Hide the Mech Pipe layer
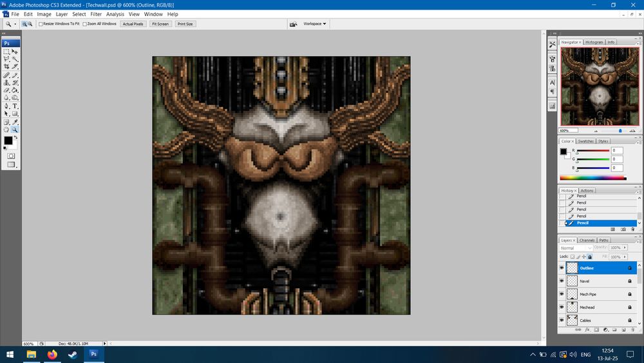The height and width of the screenshot is (363, 644). [562, 294]
